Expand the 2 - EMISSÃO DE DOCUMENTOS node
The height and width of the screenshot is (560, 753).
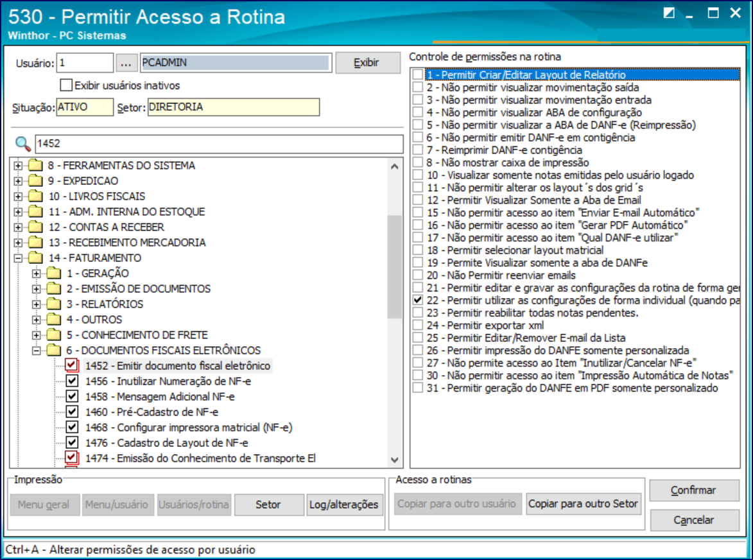(x=36, y=288)
